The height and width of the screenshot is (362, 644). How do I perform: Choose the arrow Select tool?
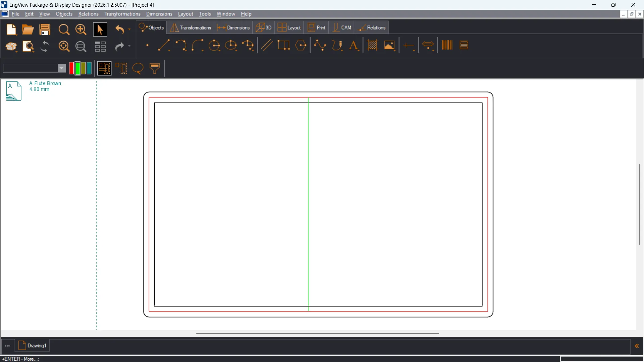100,29
